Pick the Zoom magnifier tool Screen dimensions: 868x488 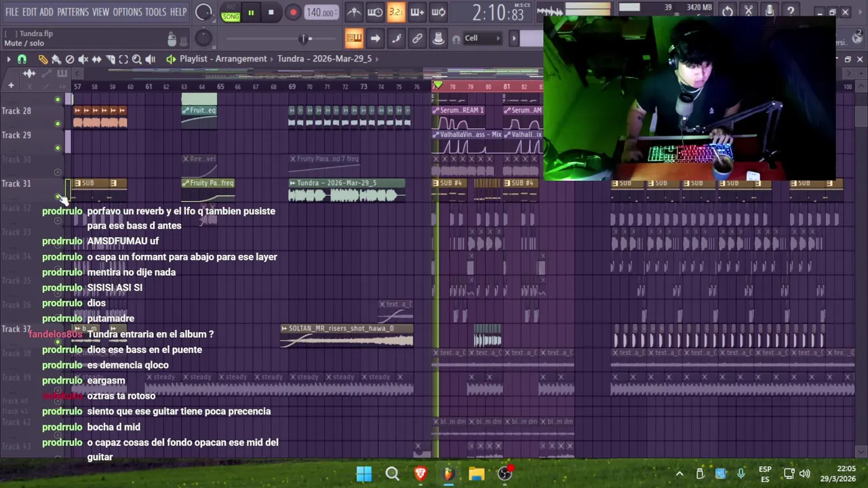point(136,59)
